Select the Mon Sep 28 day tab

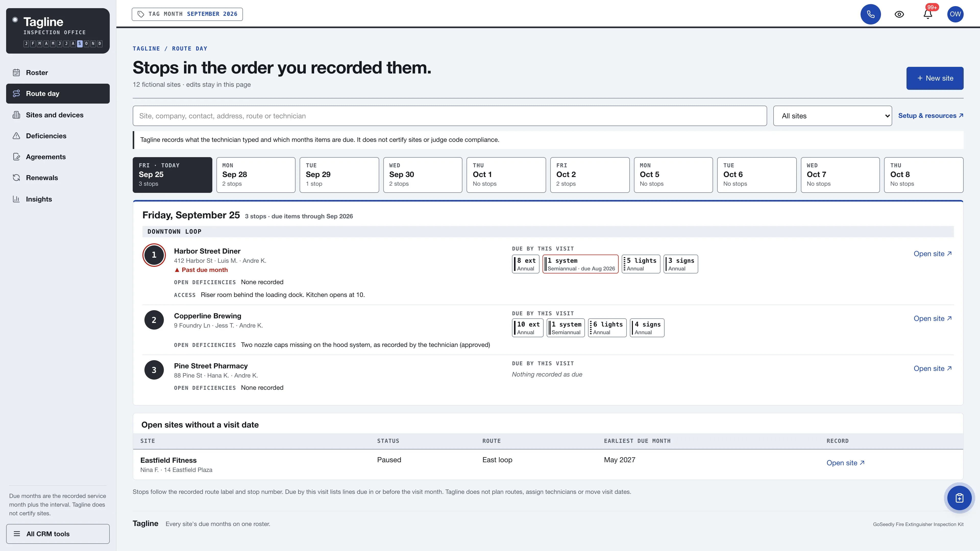point(256,175)
